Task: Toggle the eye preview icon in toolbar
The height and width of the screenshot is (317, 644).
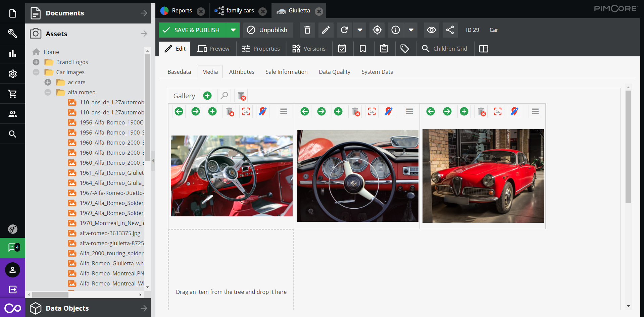Action: click(432, 30)
